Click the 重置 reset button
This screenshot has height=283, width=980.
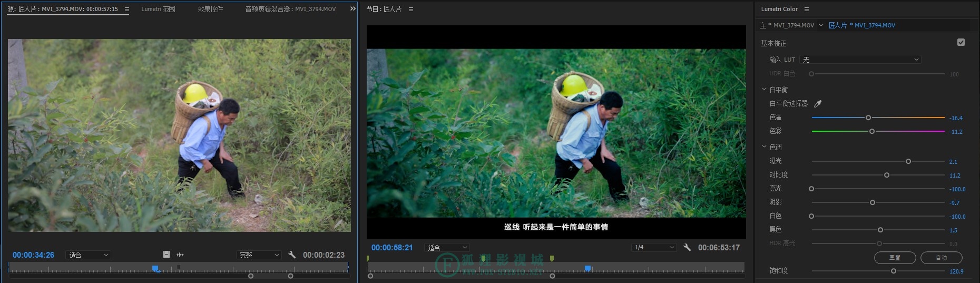[x=895, y=258]
